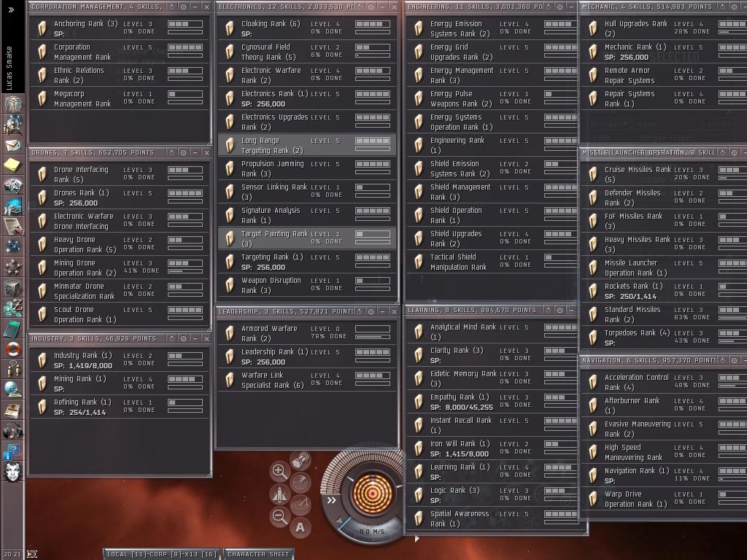Select Tactical Shield Manipulation Rank skill
747x560 pixels.
(x=492, y=262)
